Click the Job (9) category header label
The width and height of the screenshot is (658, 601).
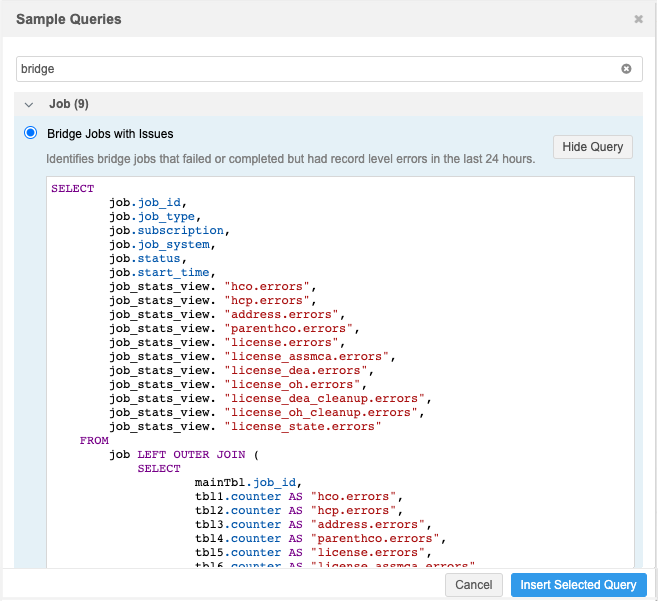pyautogui.click(x=70, y=104)
